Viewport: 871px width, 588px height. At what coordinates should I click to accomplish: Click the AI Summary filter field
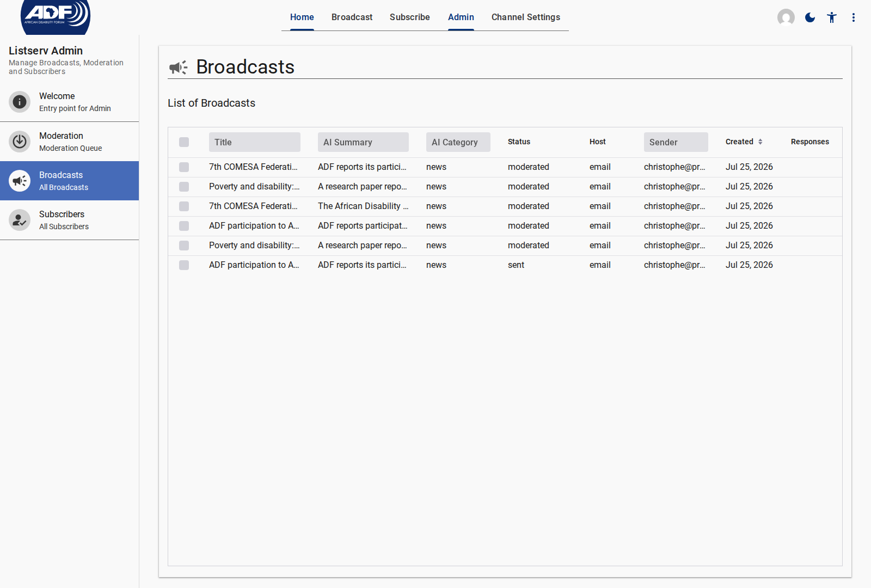click(363, 142)
